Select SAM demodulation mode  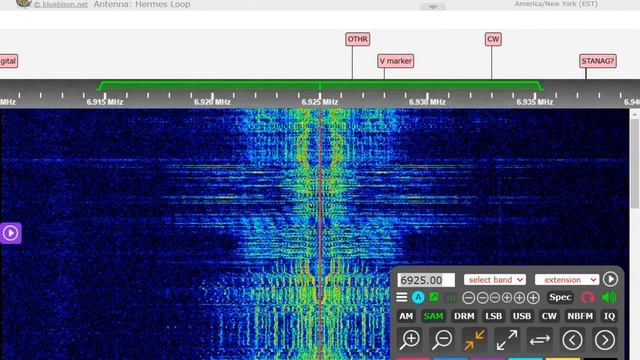tap(433, 316)
